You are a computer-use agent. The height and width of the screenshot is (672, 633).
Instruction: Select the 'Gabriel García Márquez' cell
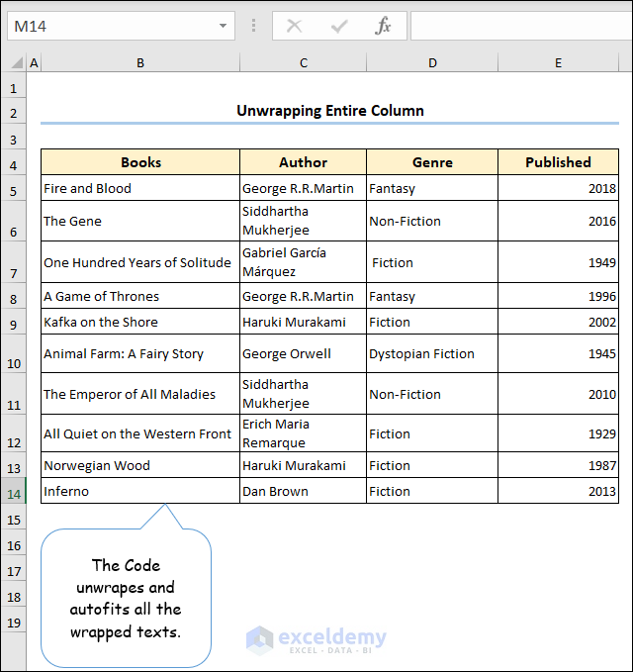tap(304, 262)
